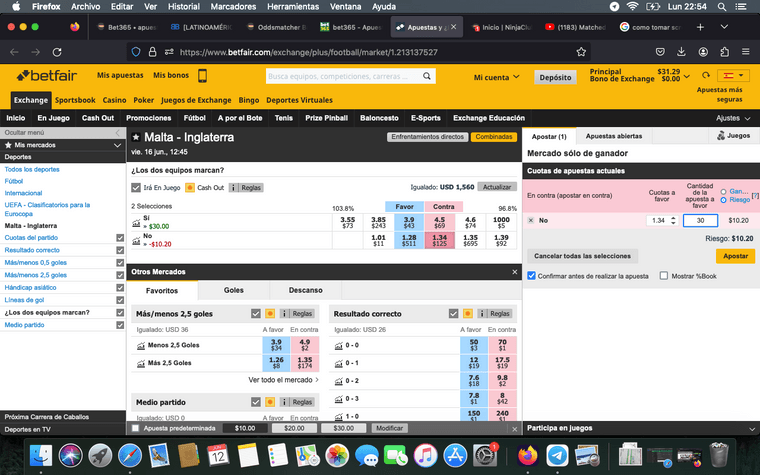The height and width of the screenshot is (475, 760).
Task: Close the default stake bar
Action: point(515,429)
